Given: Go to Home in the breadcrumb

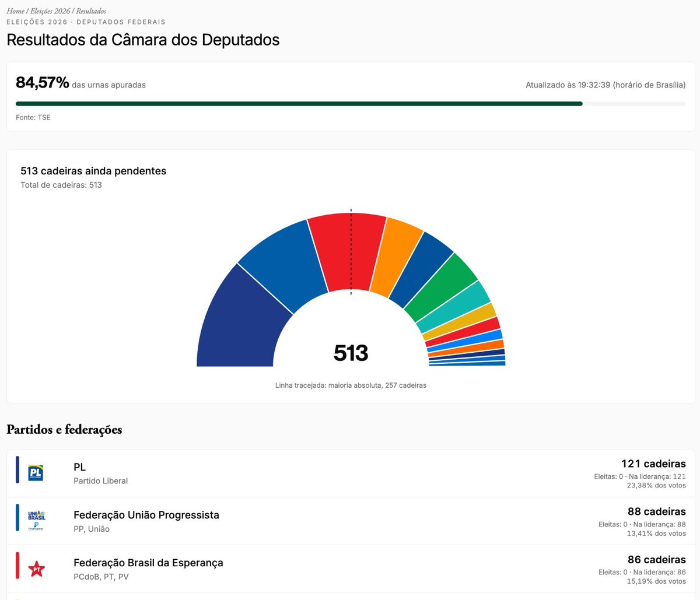Looking at the screenshot, I should 16,11.
